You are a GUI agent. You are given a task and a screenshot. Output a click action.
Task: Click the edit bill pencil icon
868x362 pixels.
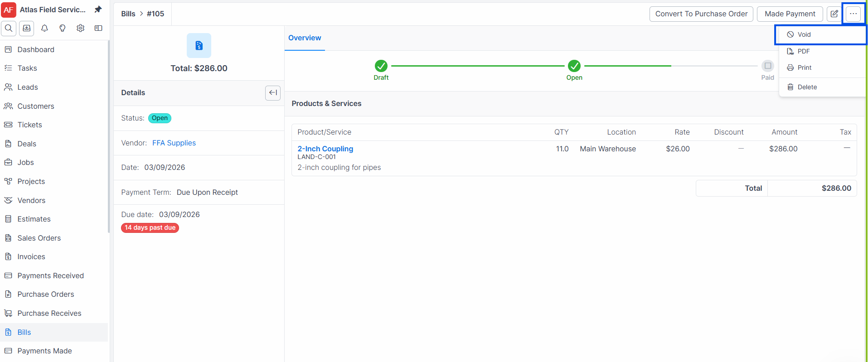(834, 14)
